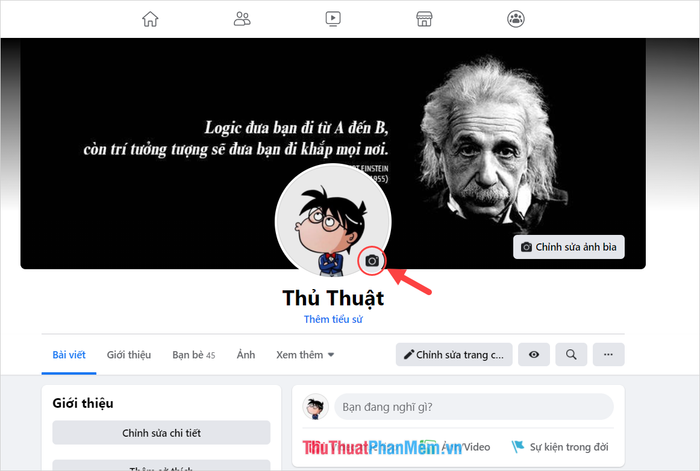700x471 pixels.
Task: Open the Friends icon in top bar
Action: coord(242,19)
